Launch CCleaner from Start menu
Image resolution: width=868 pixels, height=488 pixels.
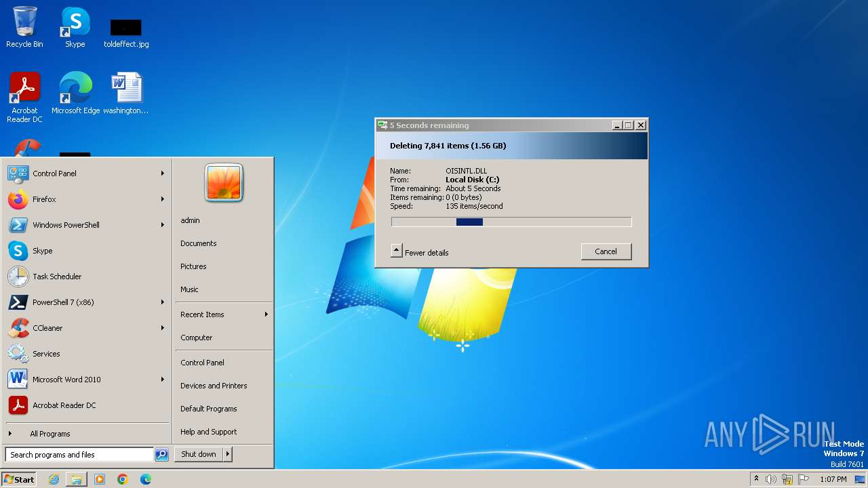pyautogui.click(x=87, y=328)
